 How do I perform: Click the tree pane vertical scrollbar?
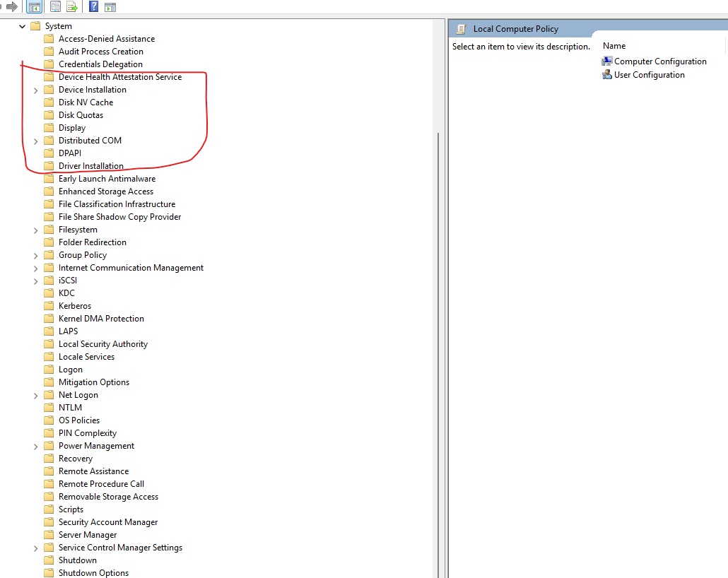[438, 299]
